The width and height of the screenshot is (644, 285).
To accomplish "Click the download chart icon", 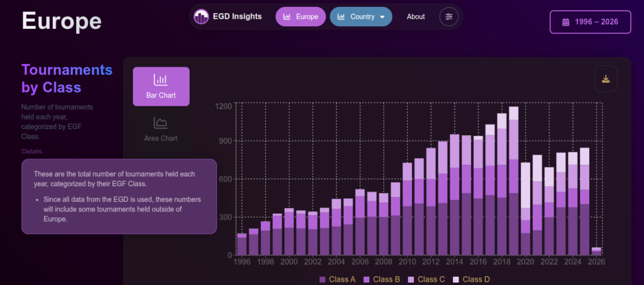I will [606, 79].
